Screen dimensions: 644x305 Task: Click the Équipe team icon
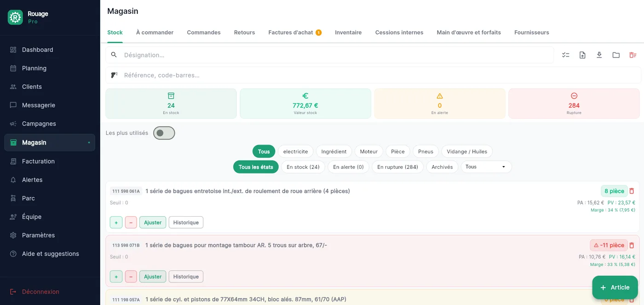13,217
